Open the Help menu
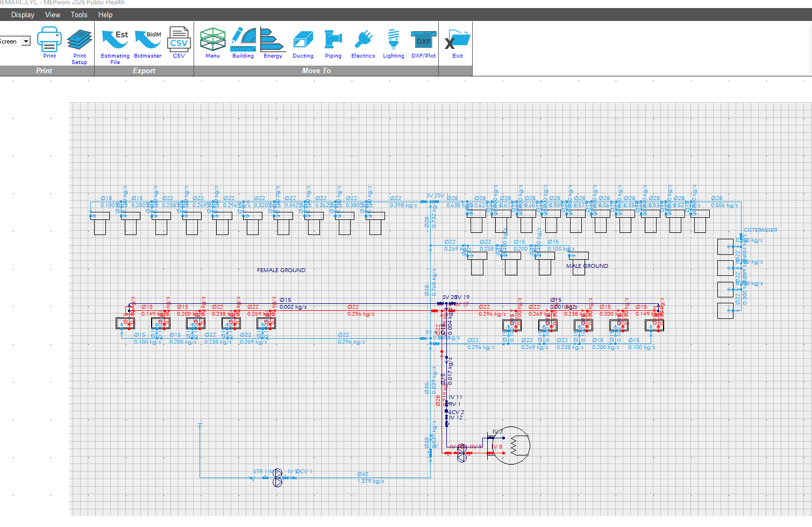The height and width of the screenshot is (527, 812). point(105,15)
